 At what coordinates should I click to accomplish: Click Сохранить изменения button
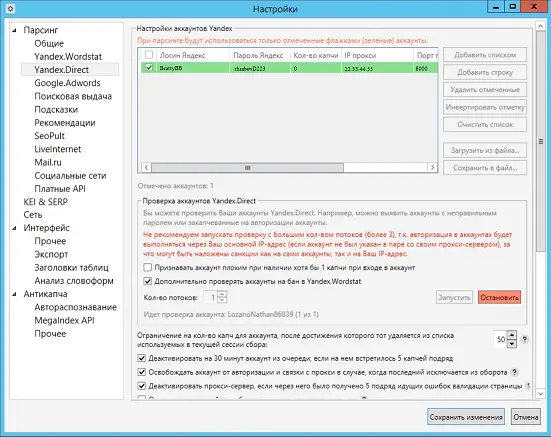(x=466, y=417)
